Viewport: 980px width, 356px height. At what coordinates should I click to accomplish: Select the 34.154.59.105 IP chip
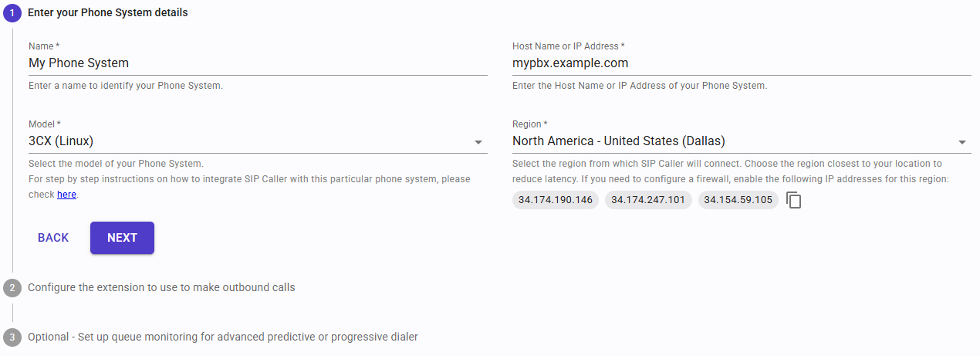738,200
